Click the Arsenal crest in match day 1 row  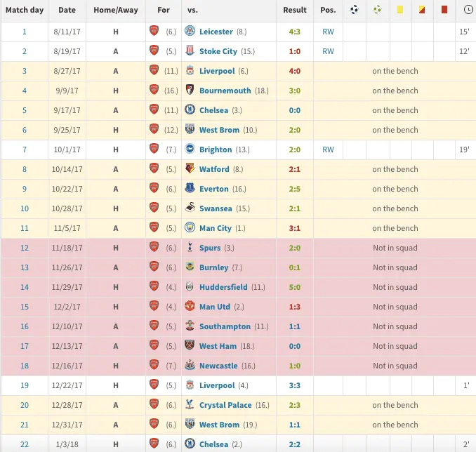coord(154,32)
